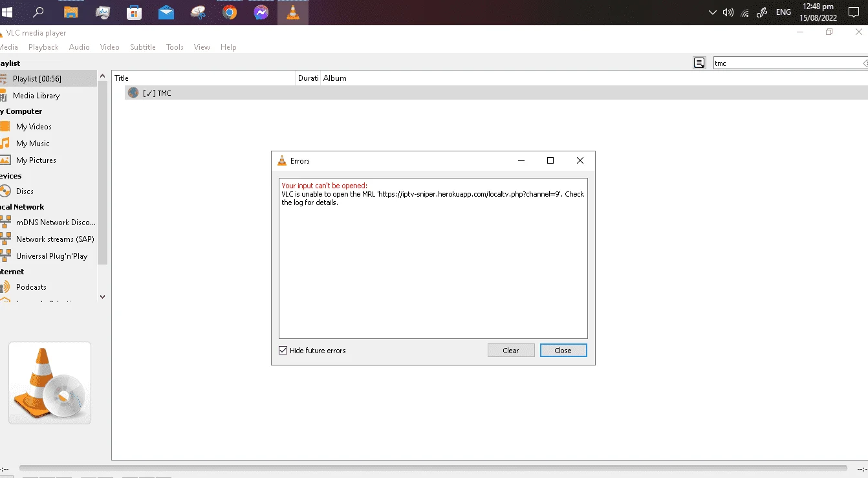Sort playlist by the Title column

point(204,78)
